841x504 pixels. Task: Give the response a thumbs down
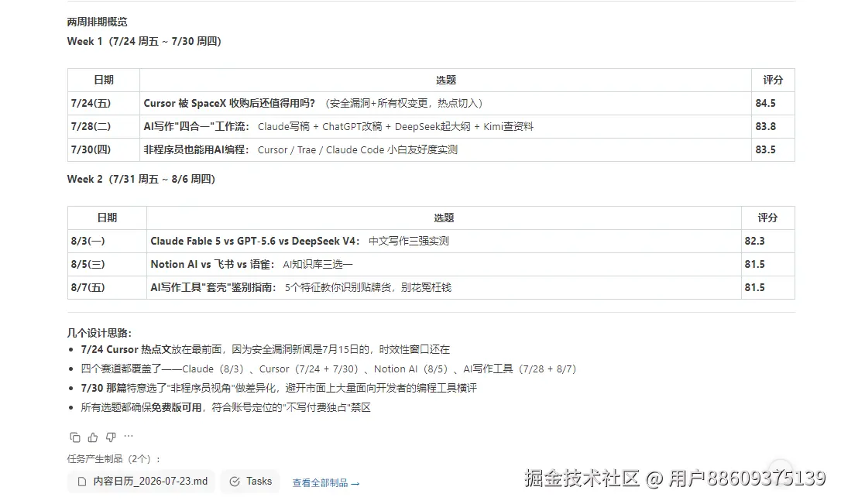(111, 437)
